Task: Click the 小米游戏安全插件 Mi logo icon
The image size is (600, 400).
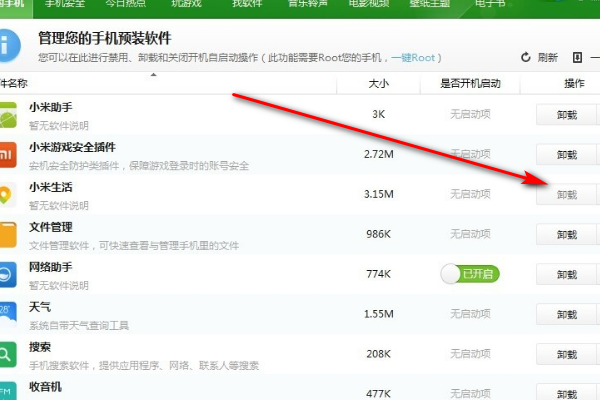Action: click(8, 155)
